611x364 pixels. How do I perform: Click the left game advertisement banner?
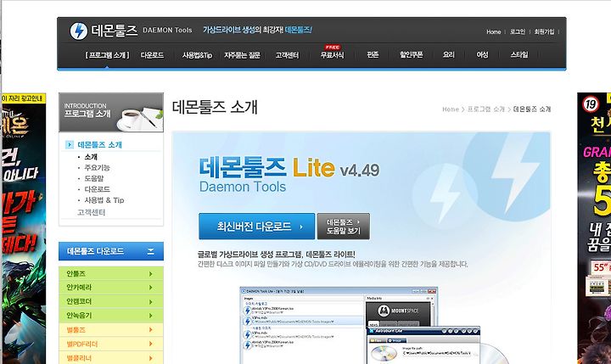tap(24, 228)
